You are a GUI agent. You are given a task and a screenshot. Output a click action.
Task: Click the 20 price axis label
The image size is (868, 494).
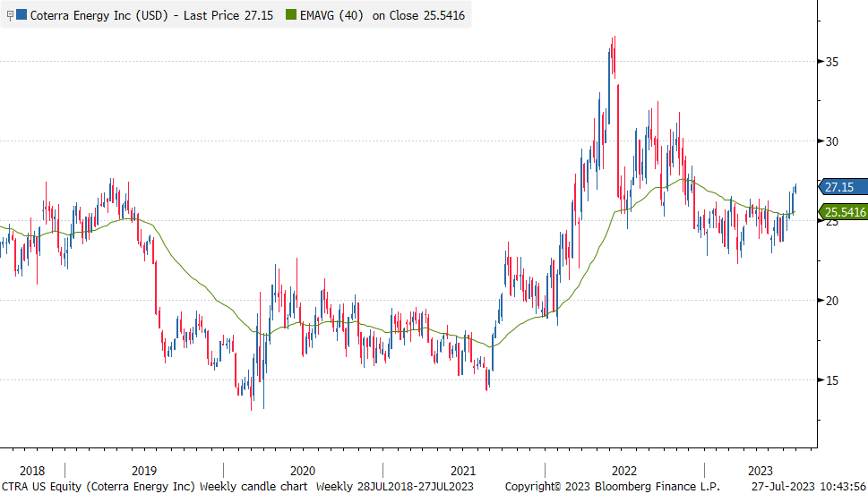point(831,301)
